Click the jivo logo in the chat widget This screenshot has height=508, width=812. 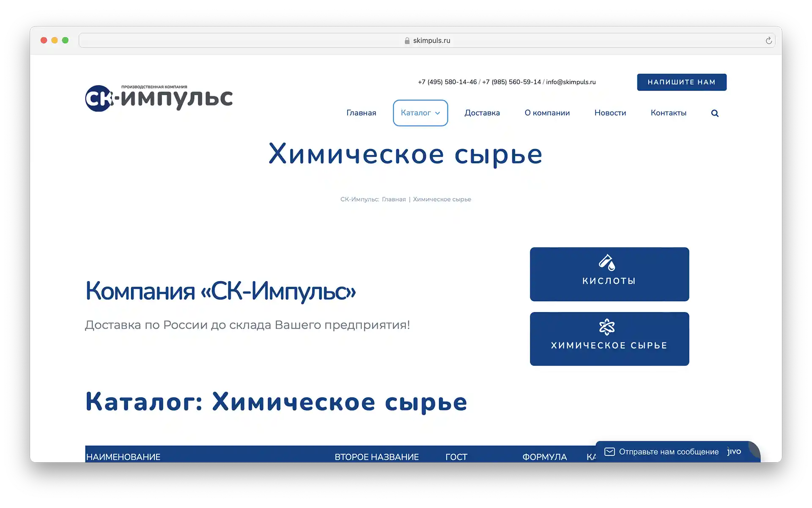click(x=734, y=451)
